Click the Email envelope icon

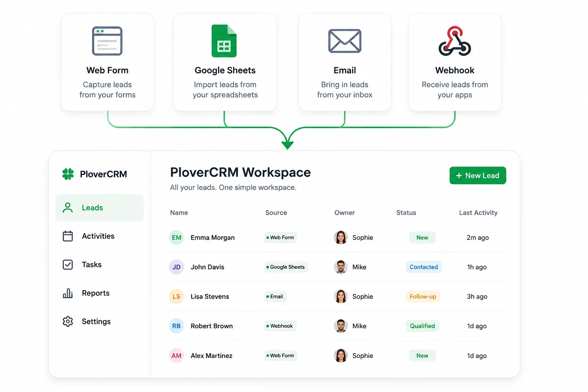click(345, 41)
